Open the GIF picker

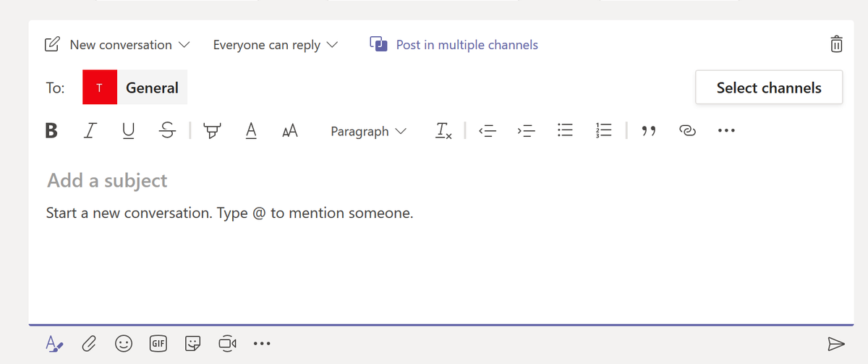click(x=158, y=342)
